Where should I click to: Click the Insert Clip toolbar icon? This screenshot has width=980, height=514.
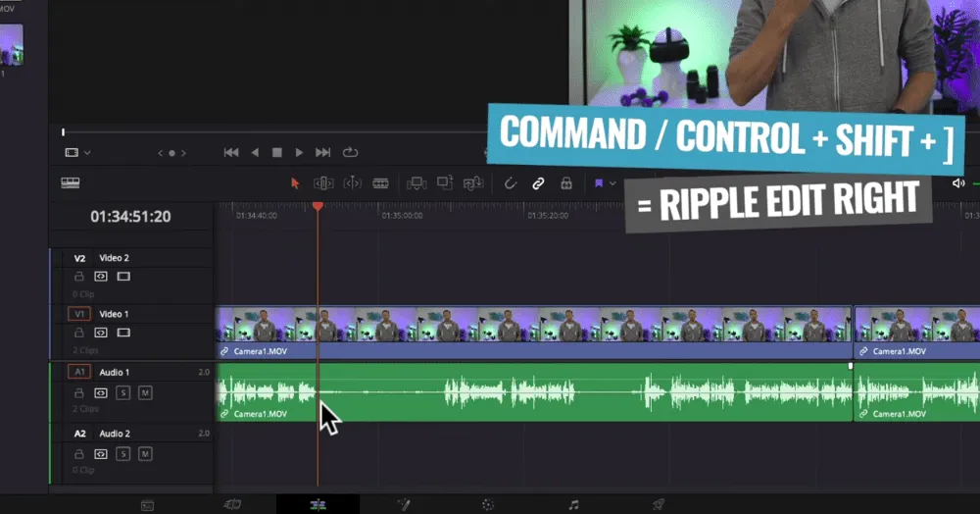tap(416, 183)
